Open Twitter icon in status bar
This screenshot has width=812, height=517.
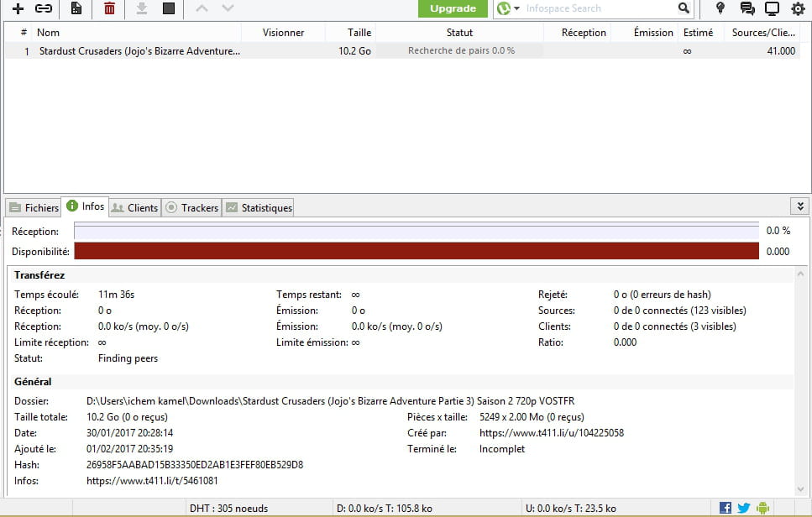pyautogui.click(x=744, y=508)
